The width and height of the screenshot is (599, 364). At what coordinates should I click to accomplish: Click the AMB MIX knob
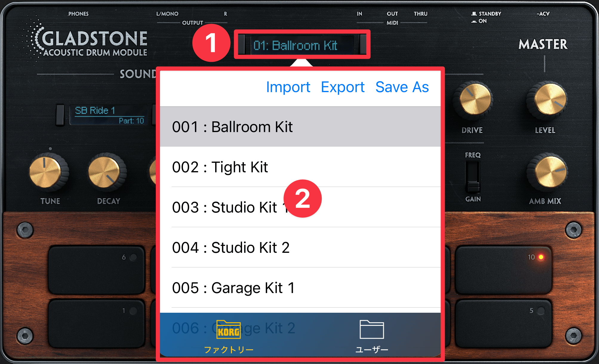549,172
